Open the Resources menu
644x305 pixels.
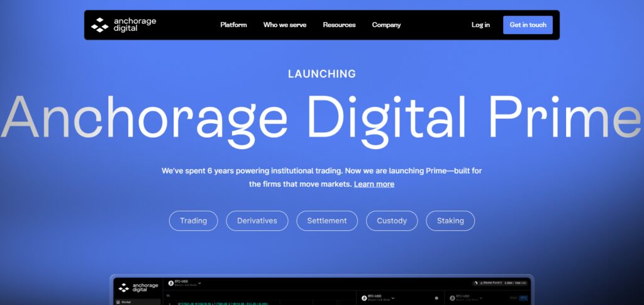pyautogui.click(x=339, y=25)
